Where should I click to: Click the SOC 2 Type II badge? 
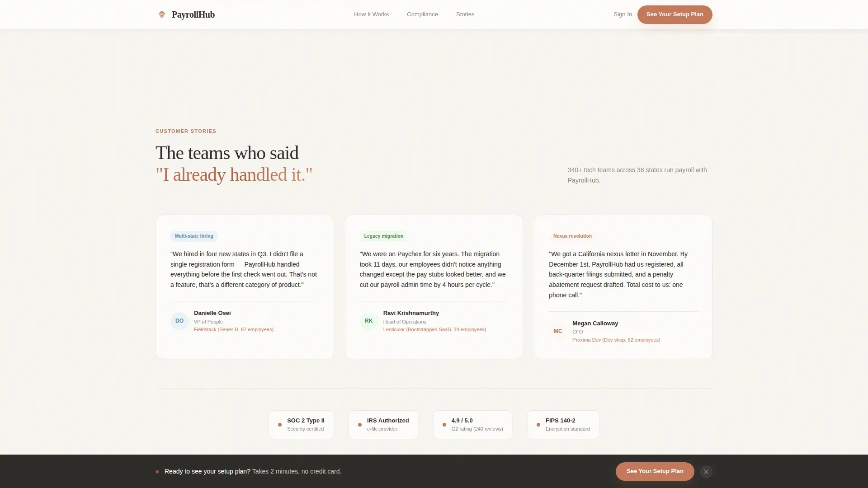coord(301,425)
